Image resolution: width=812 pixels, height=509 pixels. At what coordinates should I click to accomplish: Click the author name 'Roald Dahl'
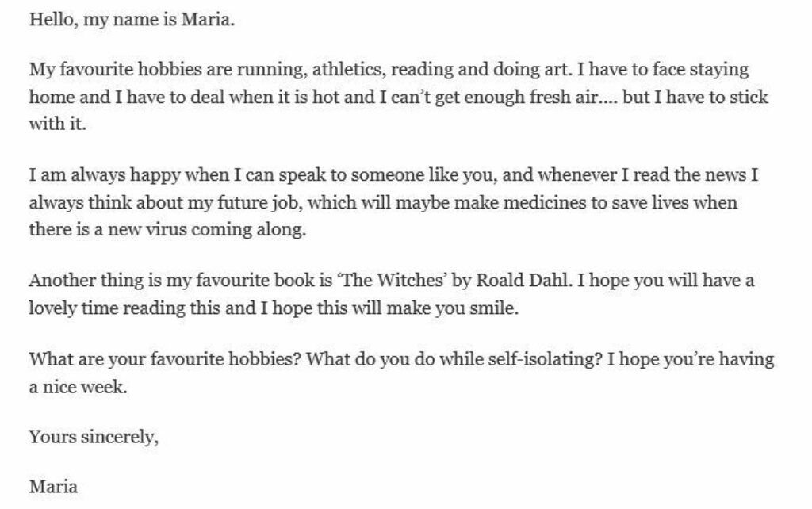523,280
